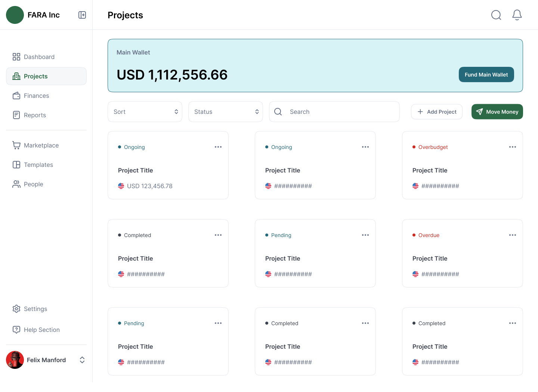Open the Status filter dropdown
Image resolution: width=538 pixels, height=392 pixels.
click(226, 112)
